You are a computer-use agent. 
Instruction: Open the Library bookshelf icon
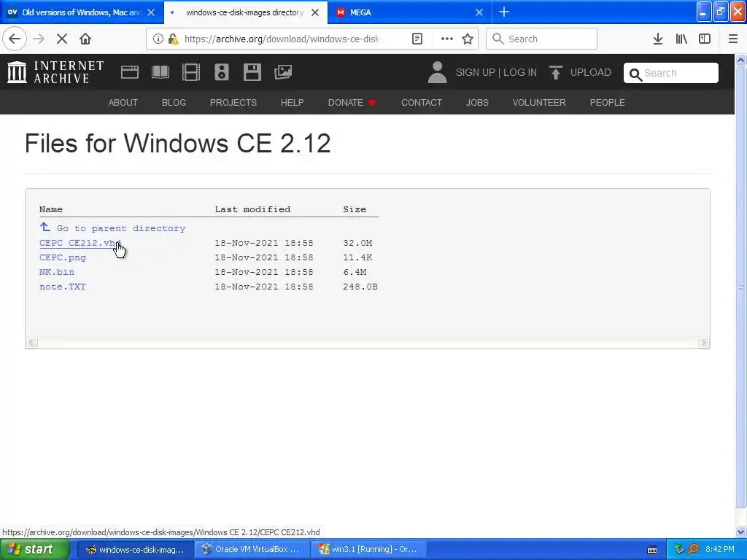pyautogui.click(x=681, y=39)
